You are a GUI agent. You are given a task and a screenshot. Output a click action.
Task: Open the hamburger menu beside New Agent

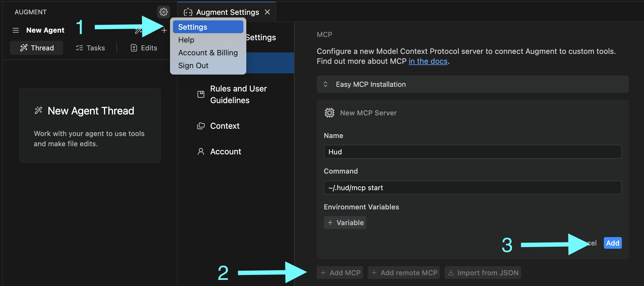click(x=16, y=30)
